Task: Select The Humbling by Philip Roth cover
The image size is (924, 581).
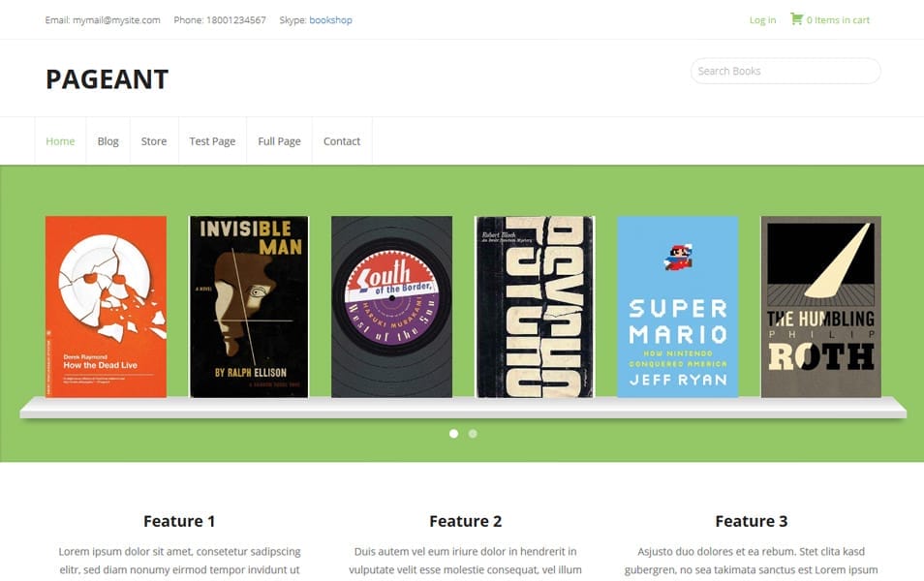Action: point(820,306)
